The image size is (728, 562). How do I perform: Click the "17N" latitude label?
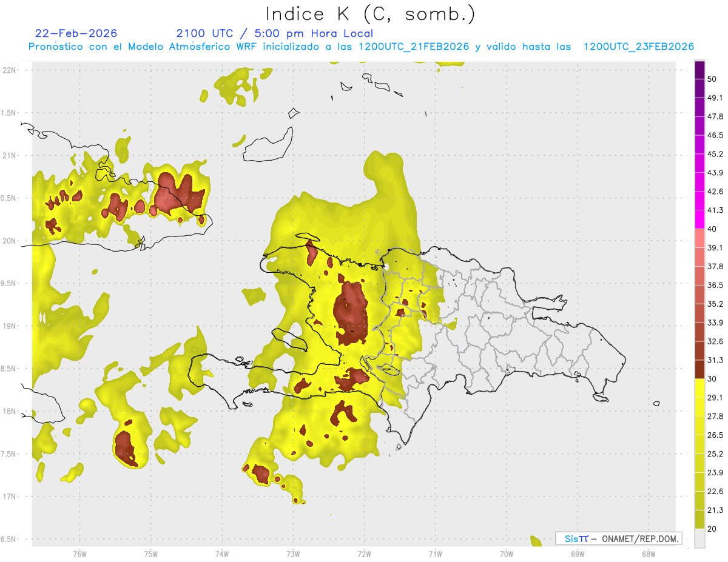click(x=9, y=497)
